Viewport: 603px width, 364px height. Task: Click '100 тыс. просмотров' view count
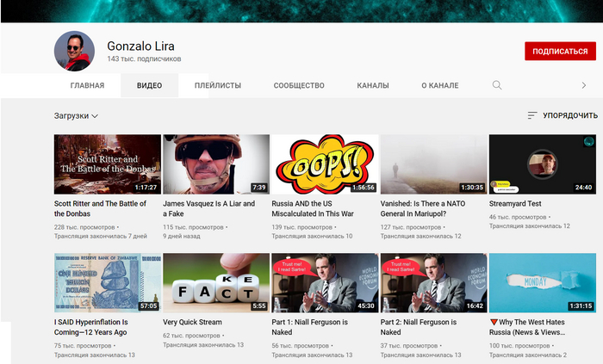[519, 346]
